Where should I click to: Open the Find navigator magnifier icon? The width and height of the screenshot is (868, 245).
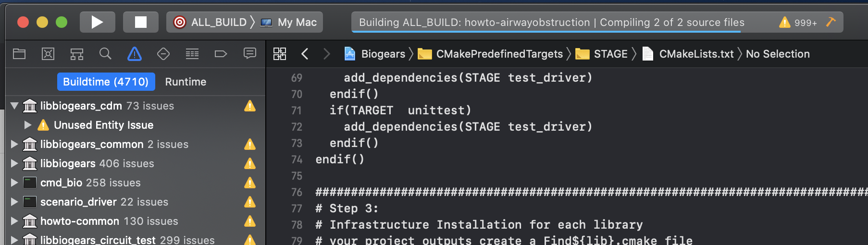[105, 54]
